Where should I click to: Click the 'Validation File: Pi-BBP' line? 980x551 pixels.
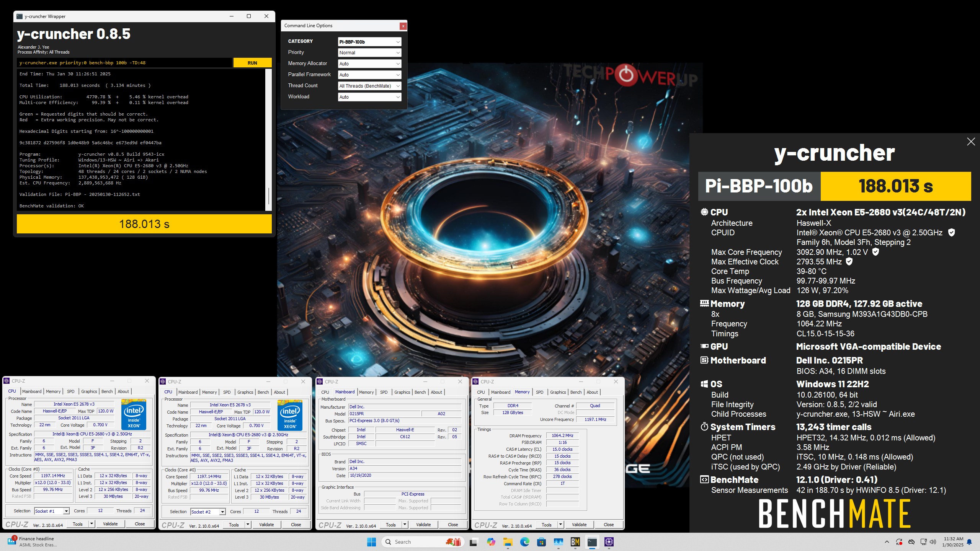click(x=80, y=194)
